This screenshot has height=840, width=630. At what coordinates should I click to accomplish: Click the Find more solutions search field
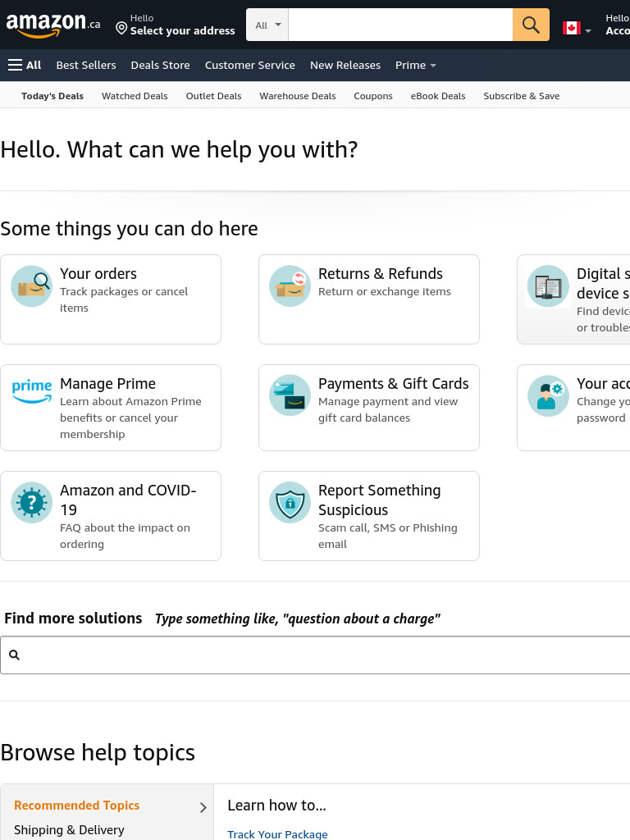(x=315, y=655)
